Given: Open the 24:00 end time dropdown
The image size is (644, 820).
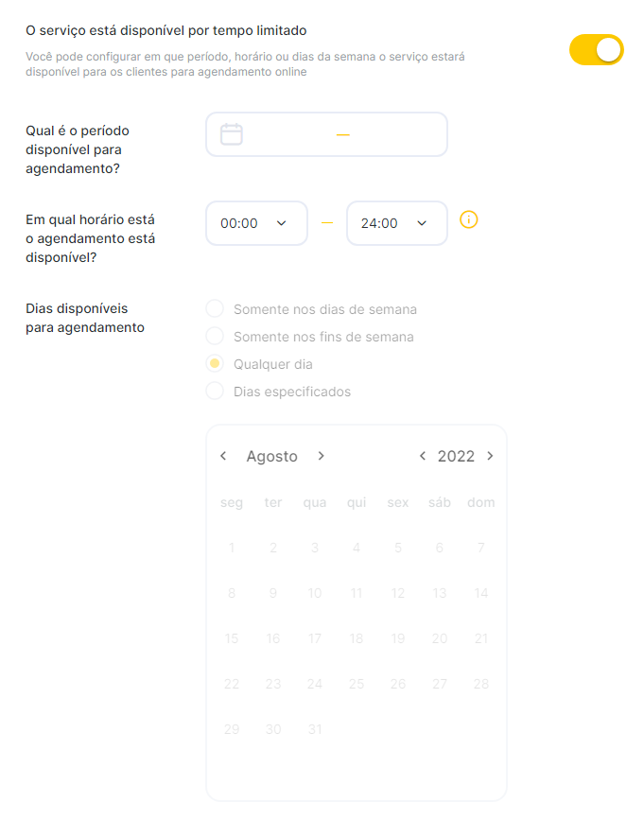Looking at the screenshot, I should (x=397, y=223).
